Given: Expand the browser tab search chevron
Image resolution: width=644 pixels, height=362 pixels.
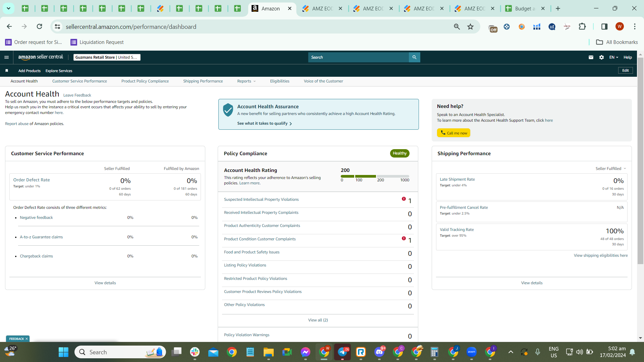Looking at the screenshot, I should (x=8, y=8).
